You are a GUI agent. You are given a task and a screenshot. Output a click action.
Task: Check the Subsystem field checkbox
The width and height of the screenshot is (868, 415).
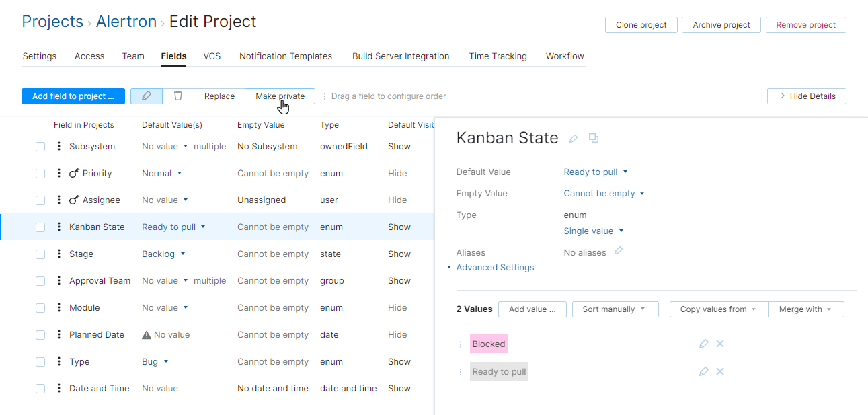point(40,146)
